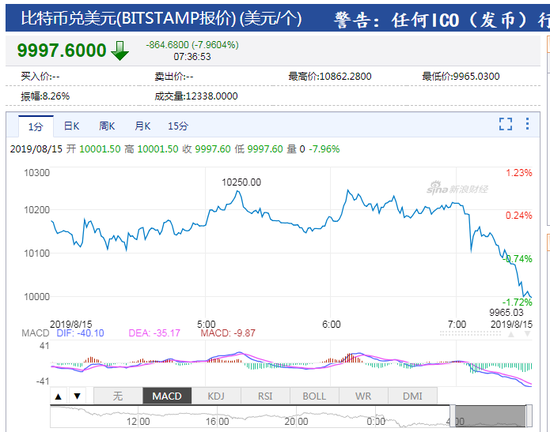Select the KDJ indicator button
This screenshot has height=432, width=550.
click(x=216, y=396)
